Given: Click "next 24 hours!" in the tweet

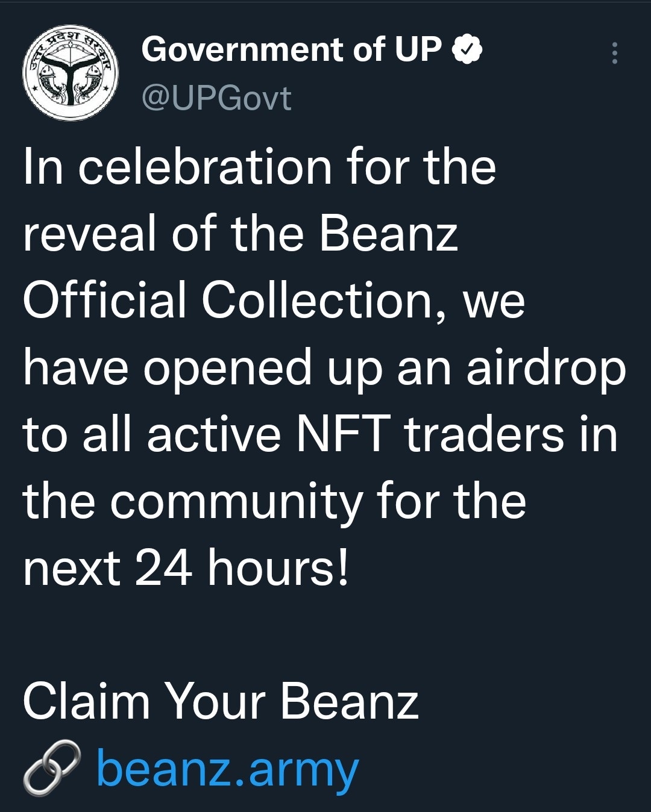Looking at the screenshot, I should tap(186, 567).
